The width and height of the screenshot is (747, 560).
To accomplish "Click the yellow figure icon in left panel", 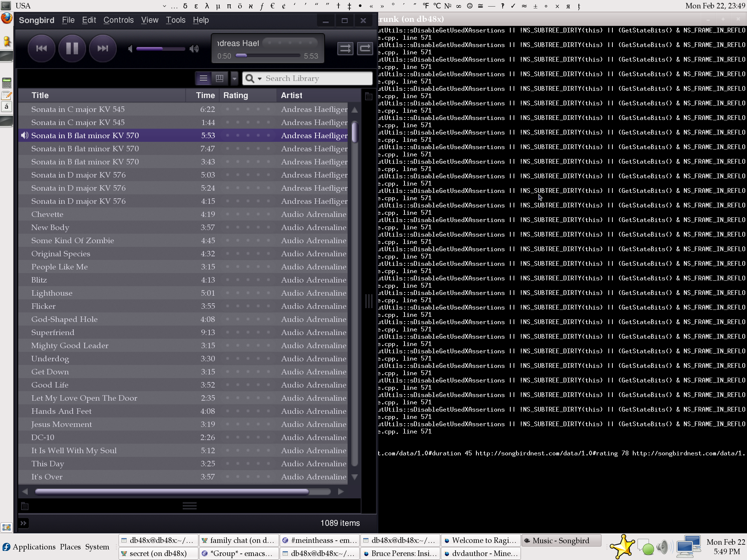I will tap(7, 42).
